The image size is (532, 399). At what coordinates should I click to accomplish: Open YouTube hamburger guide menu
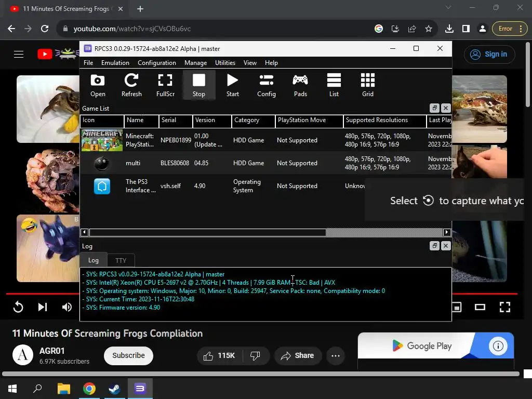point(19,54)
